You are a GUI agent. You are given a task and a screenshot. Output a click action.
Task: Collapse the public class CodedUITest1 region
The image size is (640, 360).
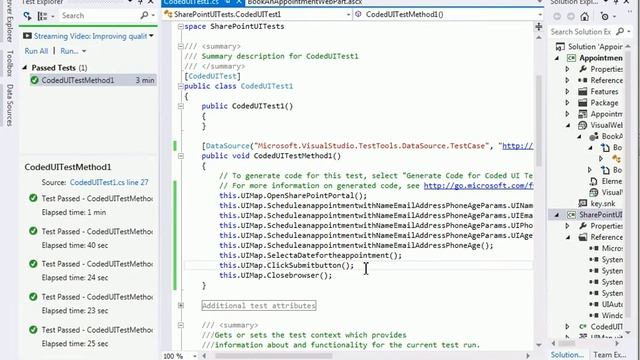[x=180, y=86]
